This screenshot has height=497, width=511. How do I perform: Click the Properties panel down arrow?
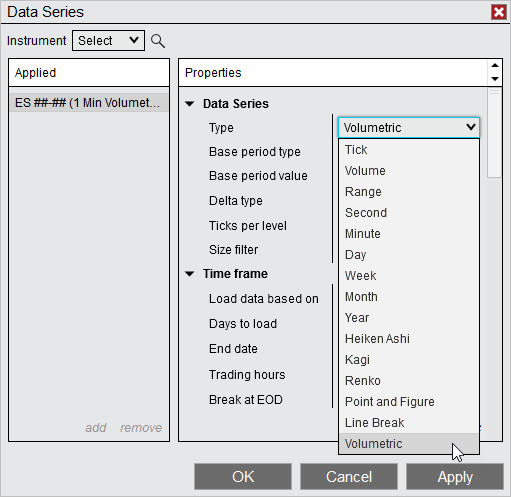point(495,79)
